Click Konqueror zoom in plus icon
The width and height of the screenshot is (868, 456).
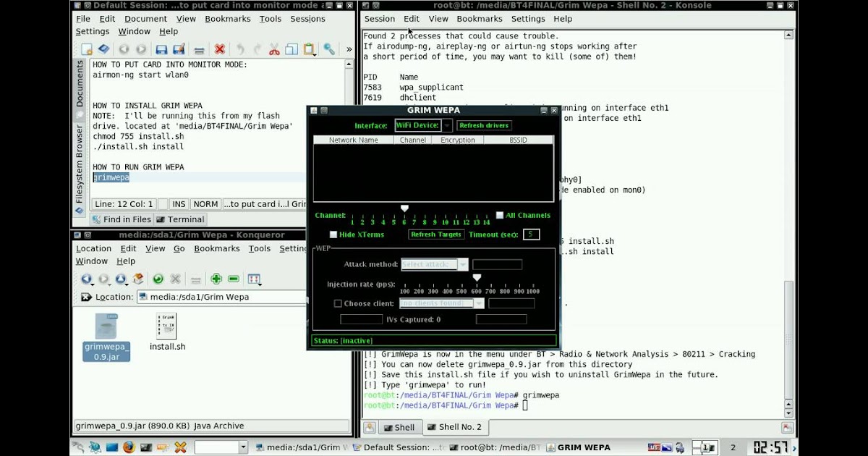[216, 279]
